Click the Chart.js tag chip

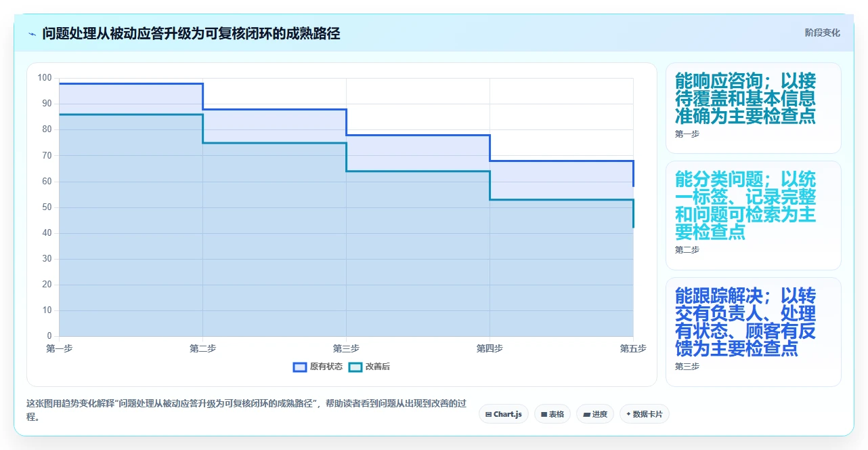point(504,414)
